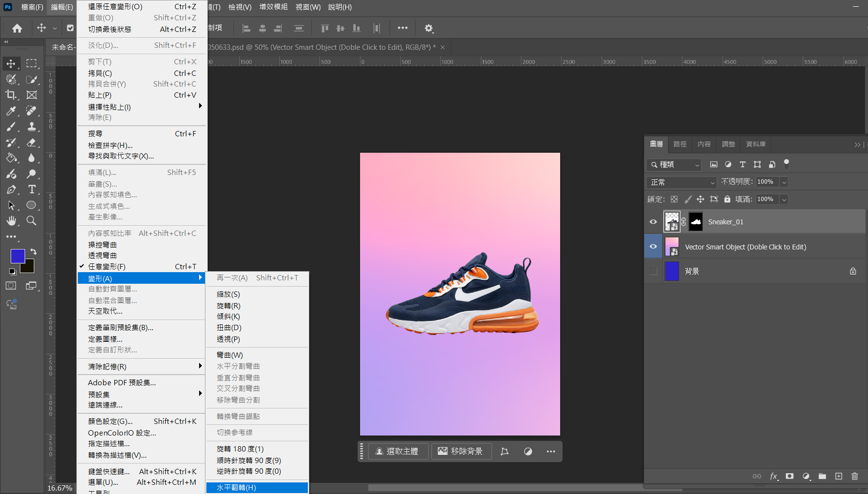Close the document tab

[442, 47]
